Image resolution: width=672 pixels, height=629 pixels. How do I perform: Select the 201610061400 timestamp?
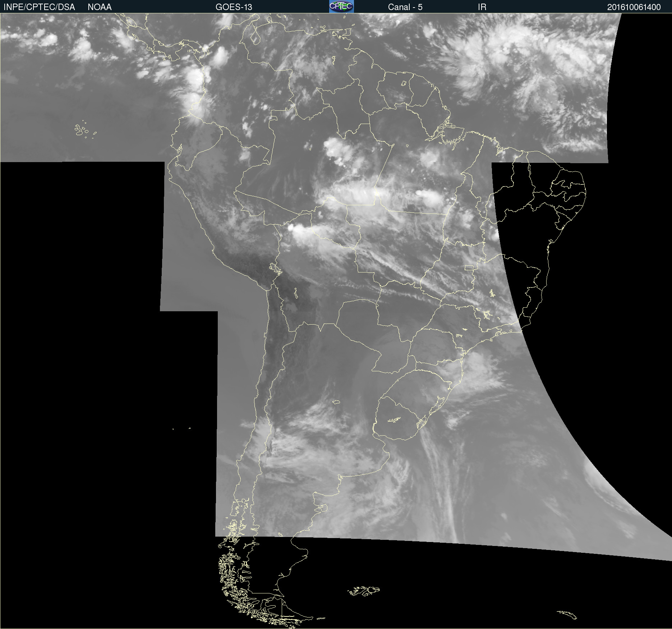coord(634,7)
